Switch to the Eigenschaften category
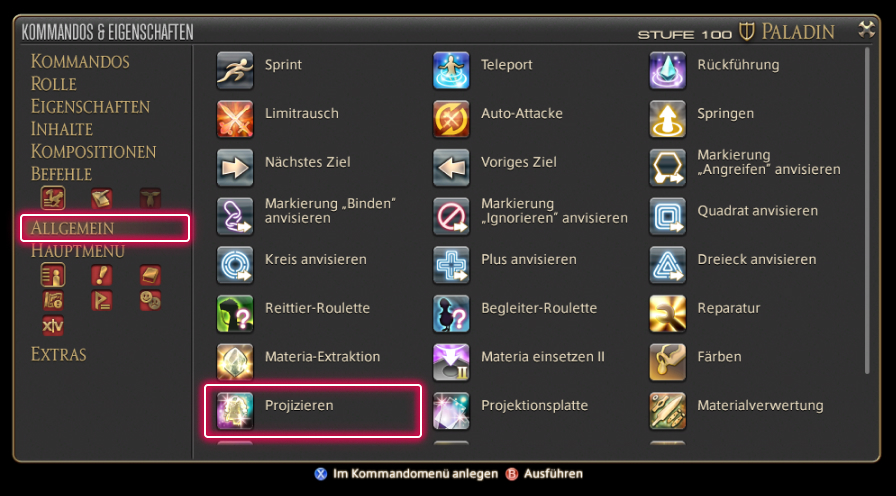 tap(90, 107)
